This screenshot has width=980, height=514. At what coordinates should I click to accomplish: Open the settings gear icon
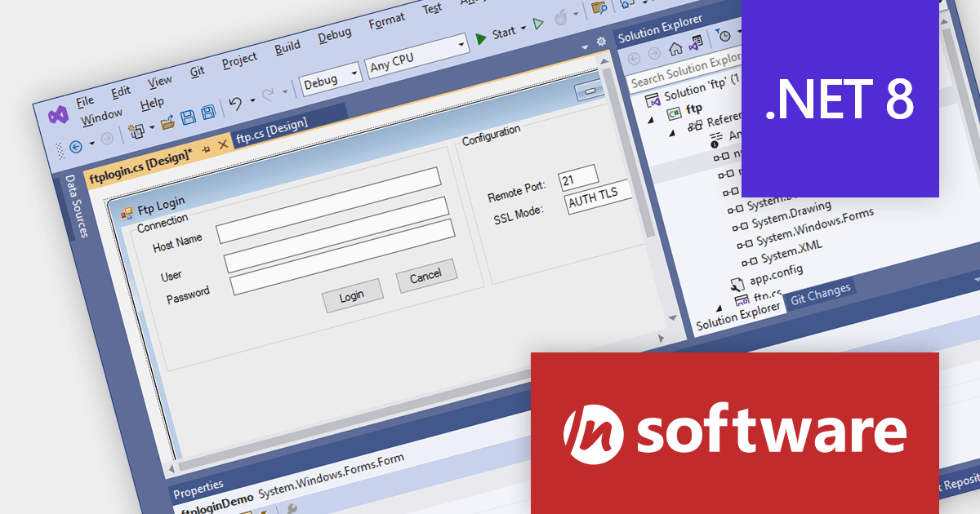click(x=601, y=41)
